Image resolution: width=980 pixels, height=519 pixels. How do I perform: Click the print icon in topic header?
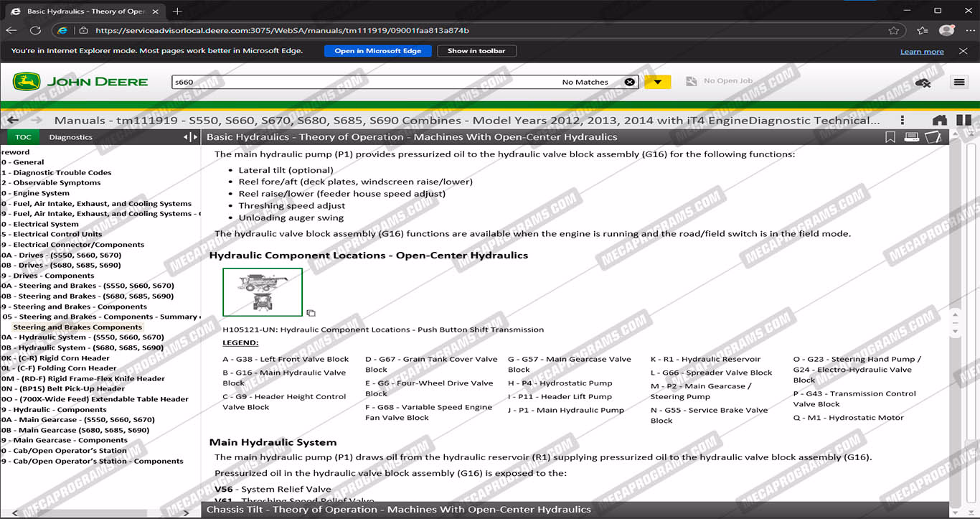click(911, 137)
